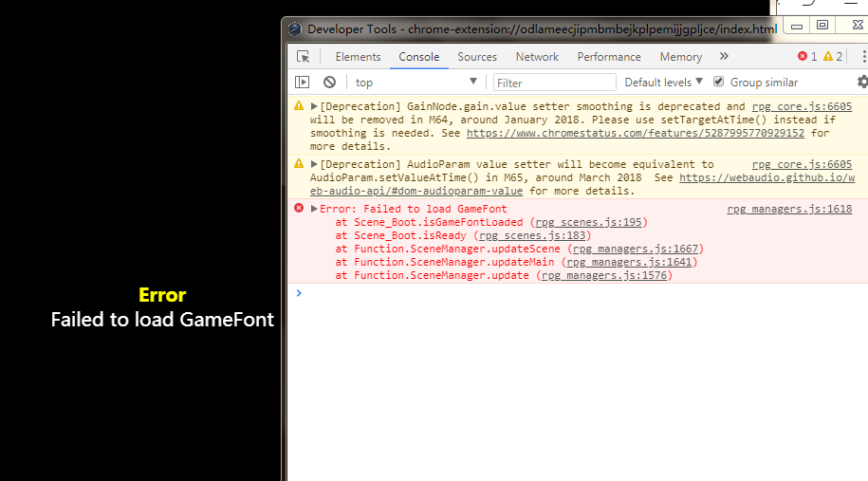Open the Performance tab
This screenshot has width=868, height=481.
[x=609, y=57]
